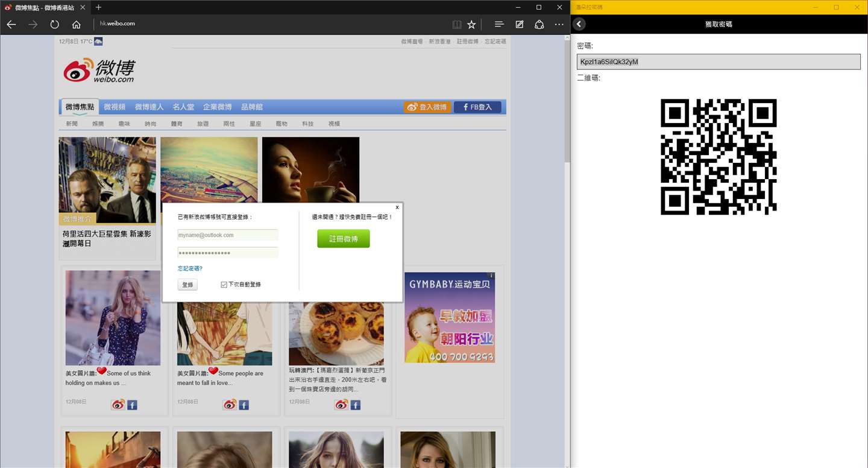The width and height of the screenshot is (868, 468).
Task: Open the Edge Hub icon
Action: [499, 24]
